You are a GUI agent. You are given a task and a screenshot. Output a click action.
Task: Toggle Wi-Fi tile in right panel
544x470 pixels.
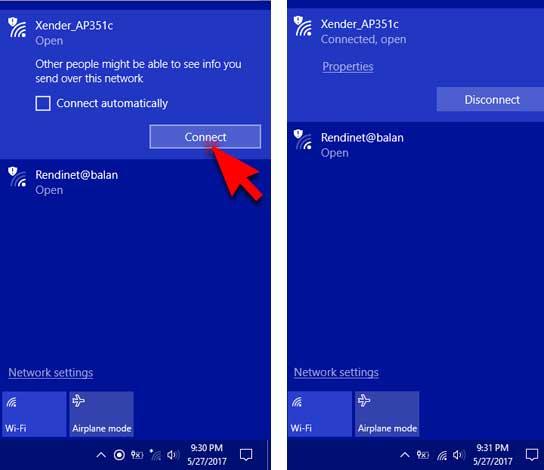(320, 413)
